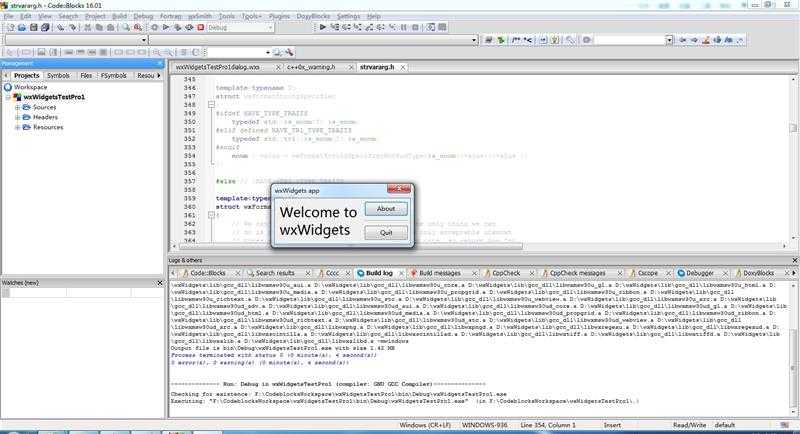Click the Build gear icon
800x434 pixels.
click(155, 28)
